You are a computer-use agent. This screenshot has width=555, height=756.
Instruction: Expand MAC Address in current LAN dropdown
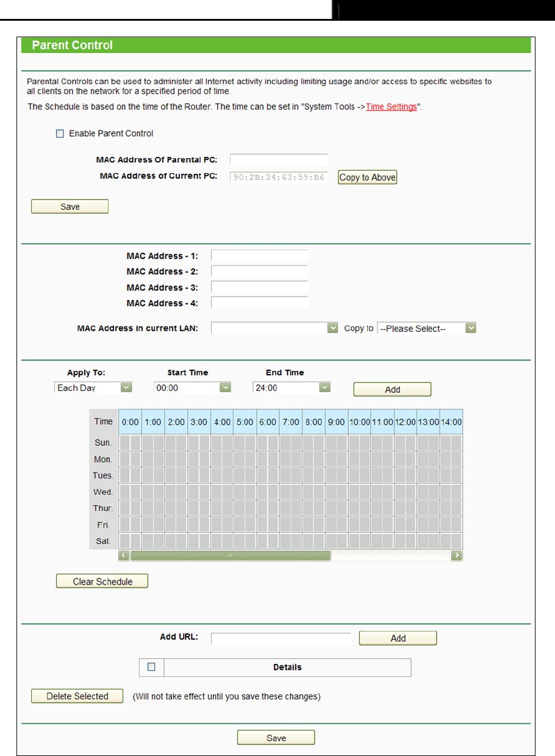[274, 328]
